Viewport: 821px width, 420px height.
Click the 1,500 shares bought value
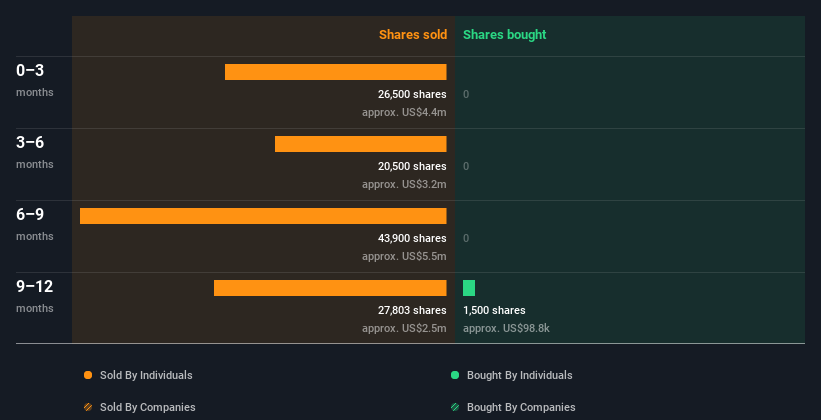pos(494,310)
